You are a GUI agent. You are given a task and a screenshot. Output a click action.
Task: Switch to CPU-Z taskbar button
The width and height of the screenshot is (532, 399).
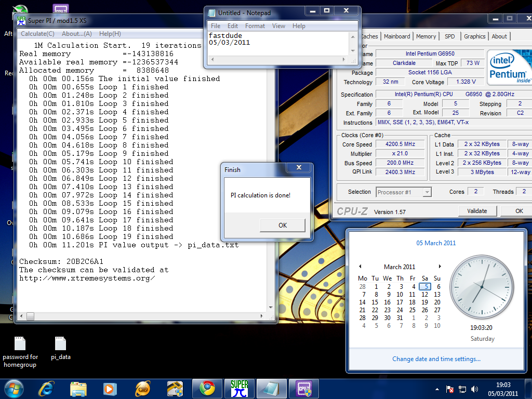click(303, 389)
